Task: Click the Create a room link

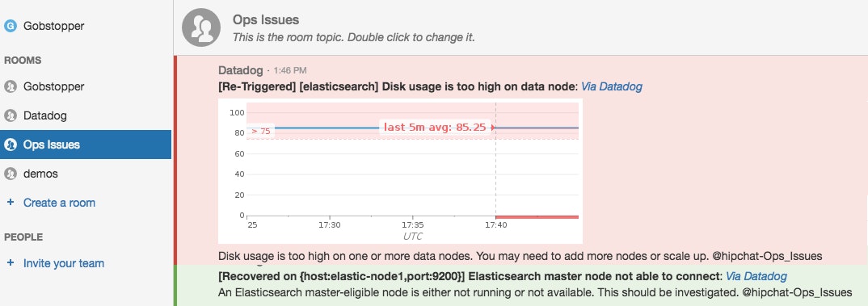Action: pos(59,203)
